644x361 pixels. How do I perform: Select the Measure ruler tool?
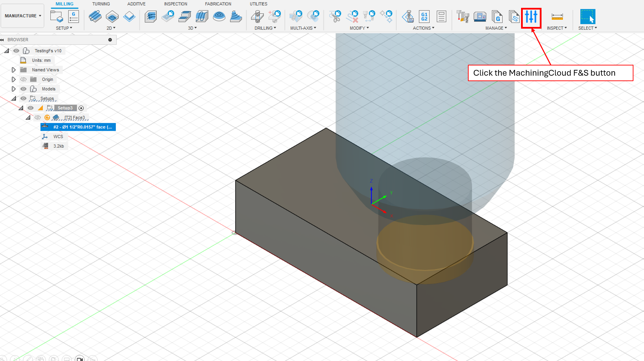click(x=557, y=16)
